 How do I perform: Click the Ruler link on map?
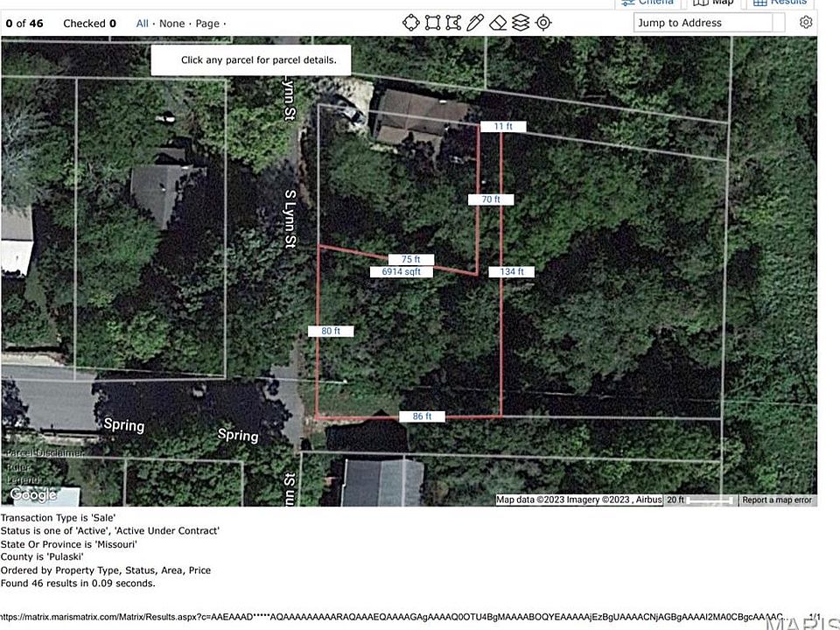(x=18, y=467)
